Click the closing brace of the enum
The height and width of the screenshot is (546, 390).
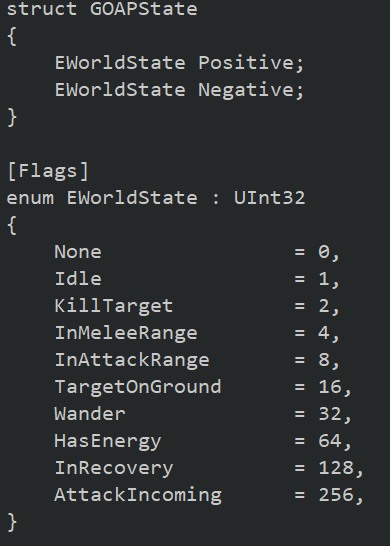12,522
